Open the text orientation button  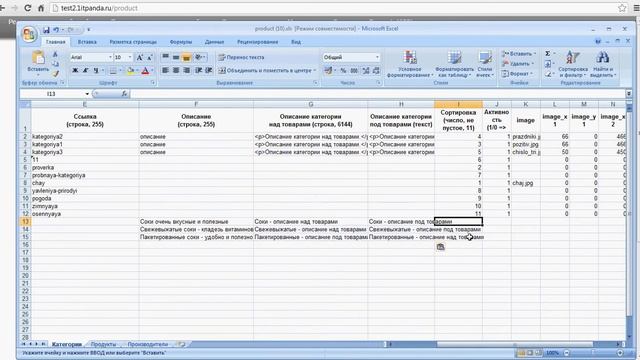coord(200,57)
